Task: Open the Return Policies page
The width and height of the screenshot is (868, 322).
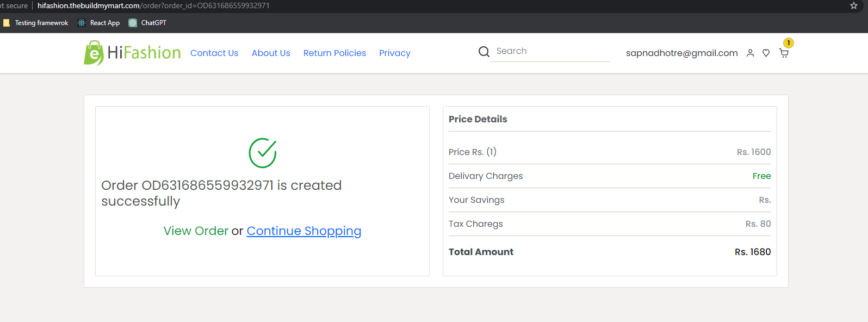Action: point(334,53)
